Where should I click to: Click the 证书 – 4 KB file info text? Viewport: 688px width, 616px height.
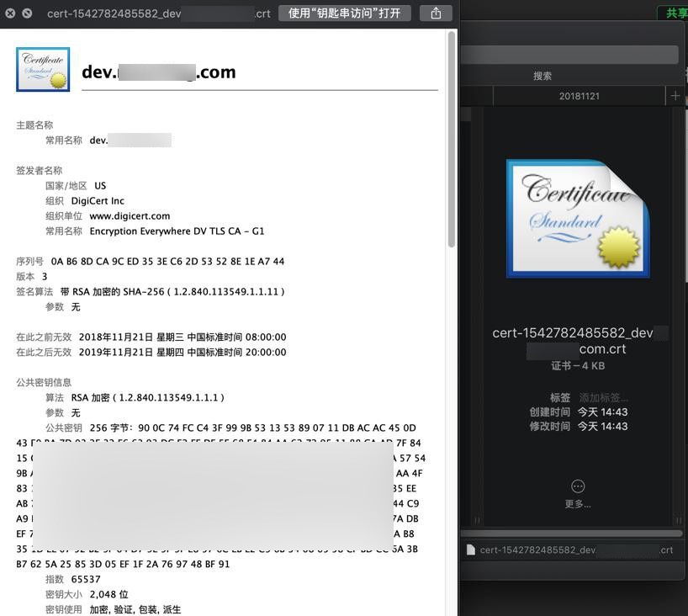tap(578, 366)
